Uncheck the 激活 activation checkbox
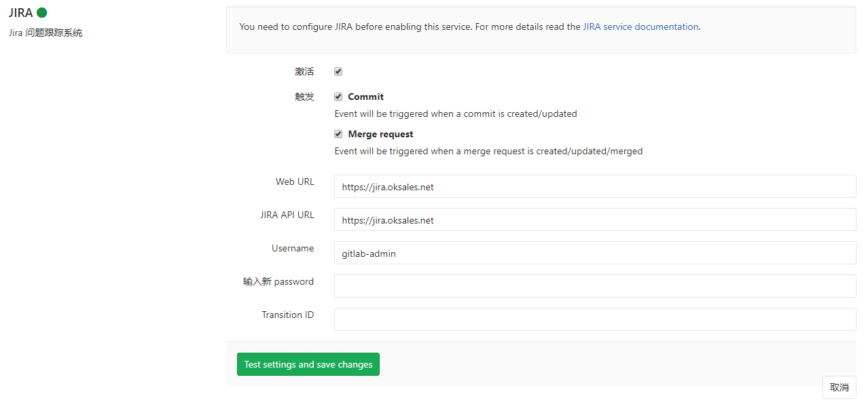868x405 pixels. pyautogui.click(x=338, y=71)
